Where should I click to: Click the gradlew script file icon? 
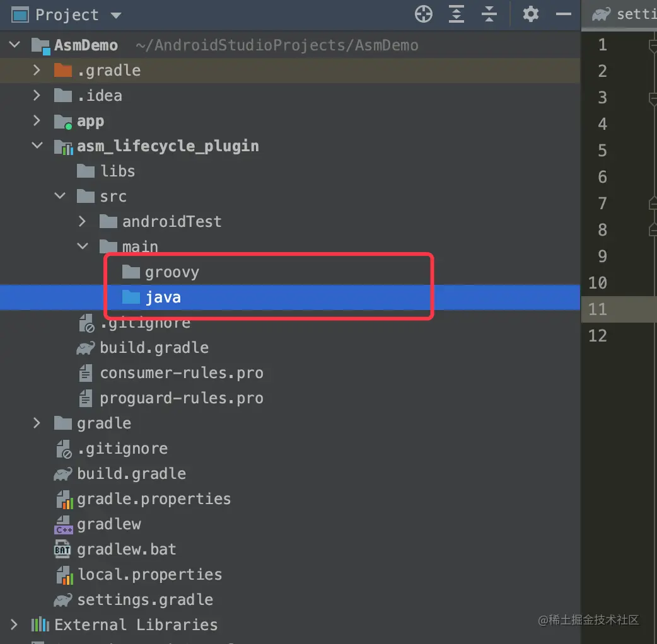(64, 524)
